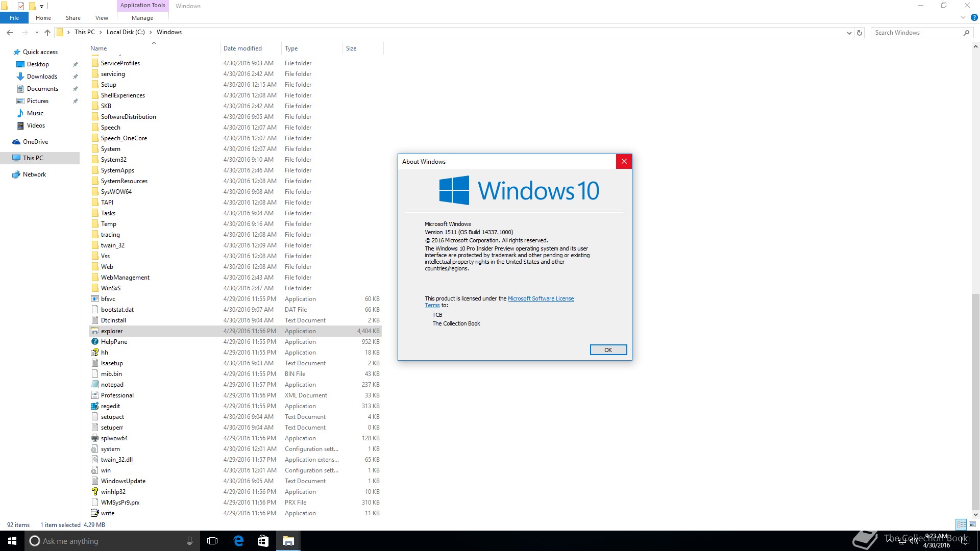Click search magnifier icon in Search Windows
Viewport: 980px width, 551px height.
point(966,33)
